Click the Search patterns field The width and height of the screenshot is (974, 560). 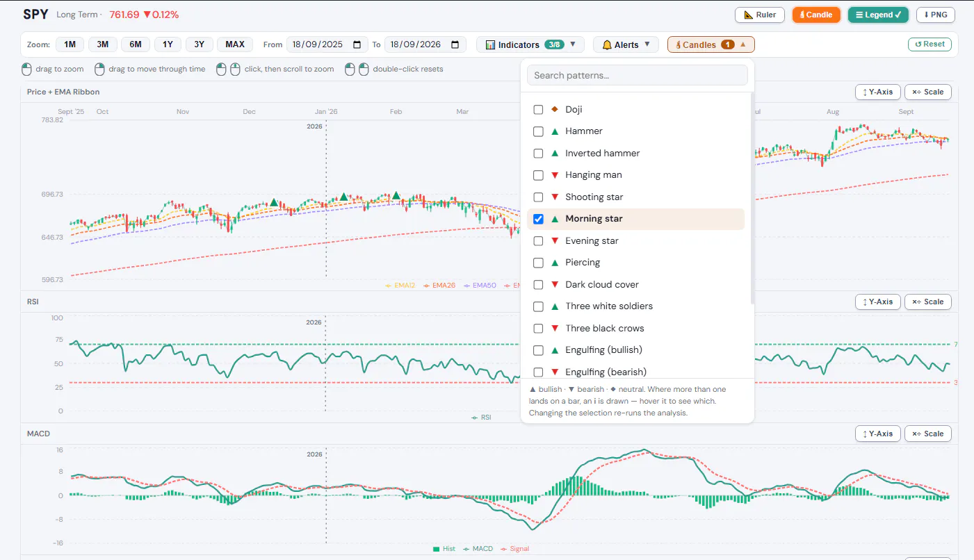[638, 75]
